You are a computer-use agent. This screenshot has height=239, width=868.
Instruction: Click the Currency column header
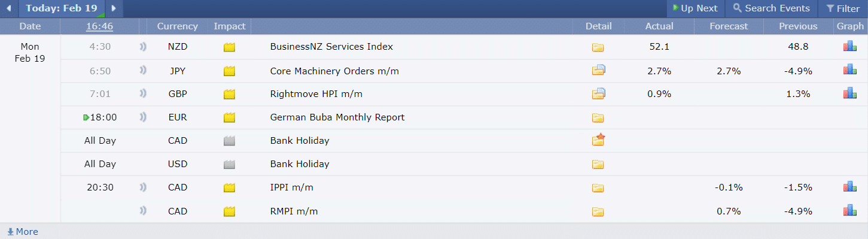[x=177, y=26]
